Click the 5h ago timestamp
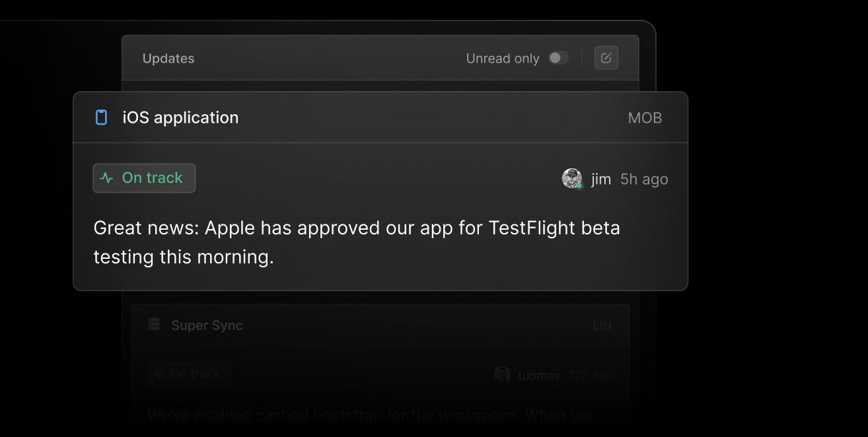This screenshot has height=437, width=868. point(644,179)
